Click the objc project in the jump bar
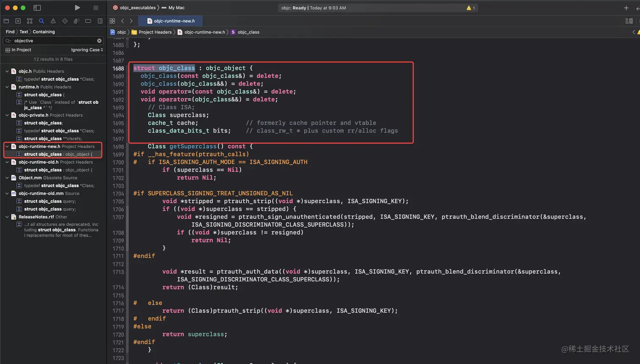This screenshot has width=640, height=364. click(x=119, y=32)
